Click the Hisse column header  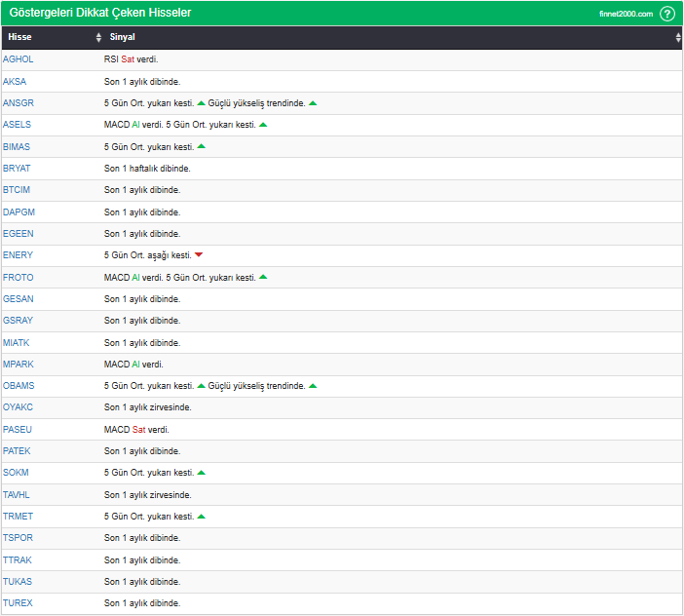[20, 38]
